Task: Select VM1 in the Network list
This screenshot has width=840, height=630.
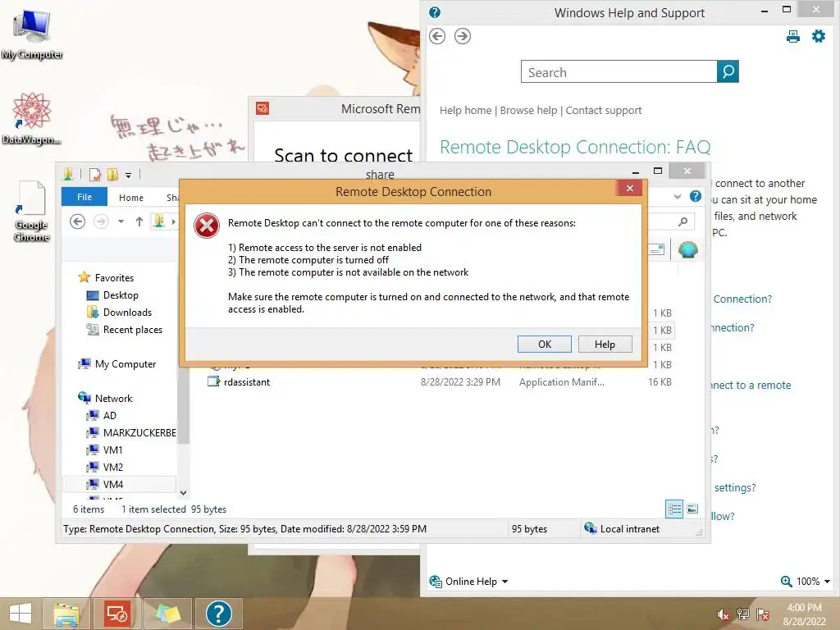Action: 104,450
